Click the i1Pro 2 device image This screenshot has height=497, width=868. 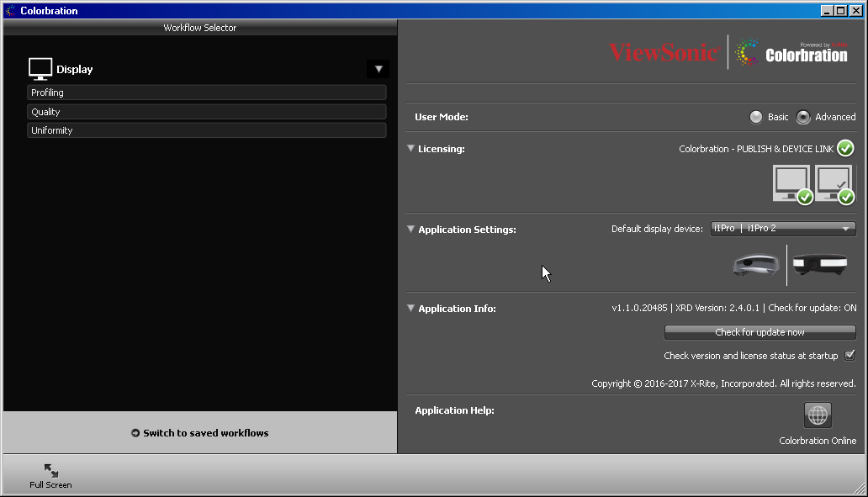[820, 264]
